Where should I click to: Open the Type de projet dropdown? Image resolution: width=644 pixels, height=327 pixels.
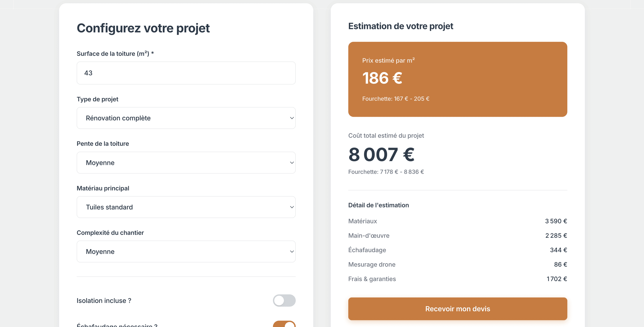point(186,118)
